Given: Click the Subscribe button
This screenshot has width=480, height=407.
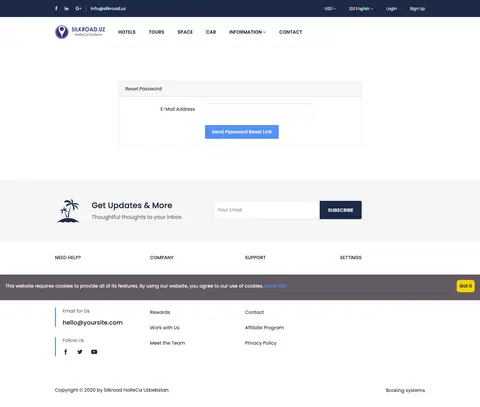Looking at the screenshot, I should click(x=340, y=210).
